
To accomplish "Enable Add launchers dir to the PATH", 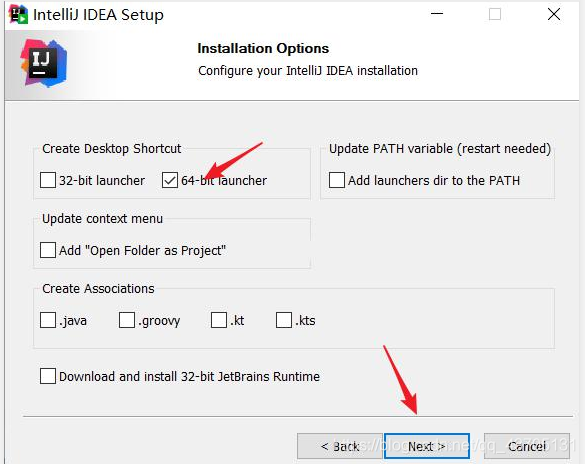I will tap(337, 180).
